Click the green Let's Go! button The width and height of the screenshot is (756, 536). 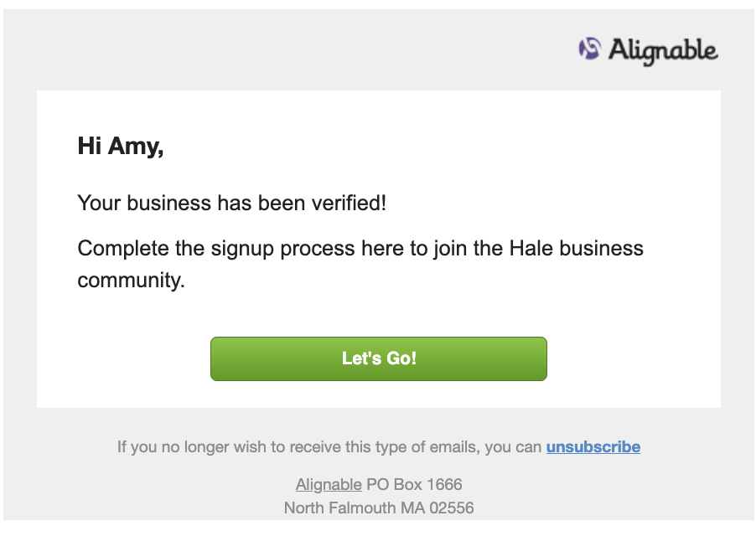click(x=379, y=358)
